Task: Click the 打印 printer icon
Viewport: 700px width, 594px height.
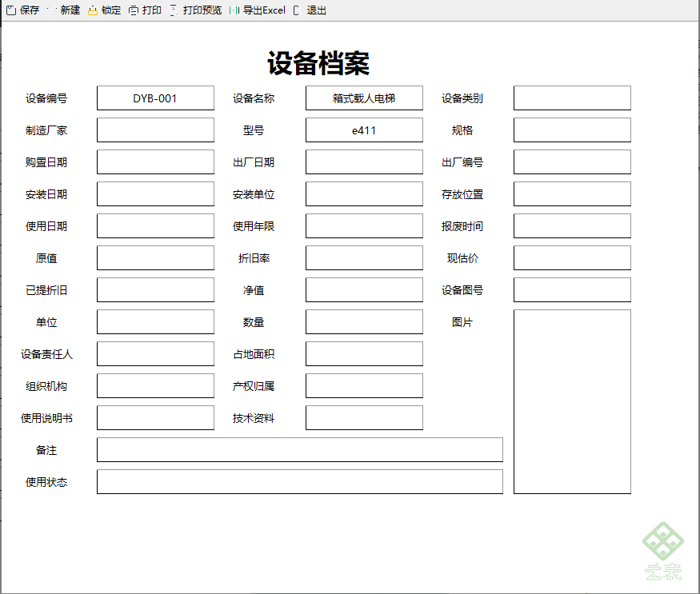Action: [134, 10]
